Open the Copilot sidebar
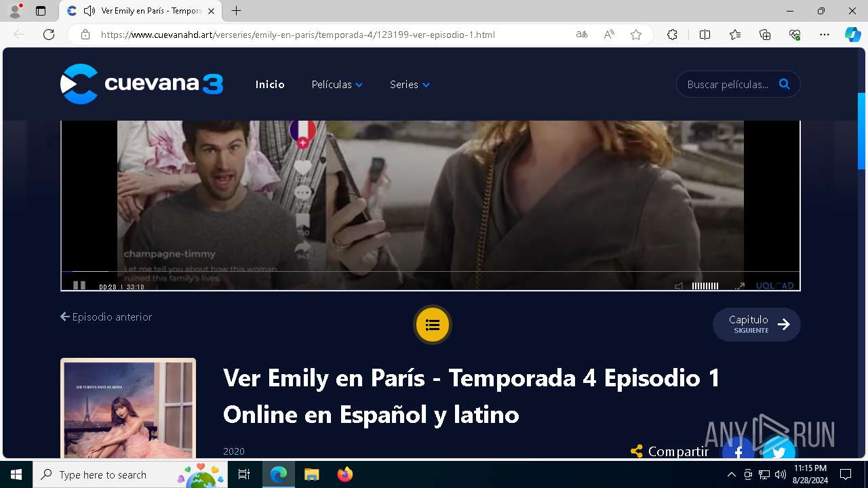Viewport: 868px width, 488px height. [853, 35]
